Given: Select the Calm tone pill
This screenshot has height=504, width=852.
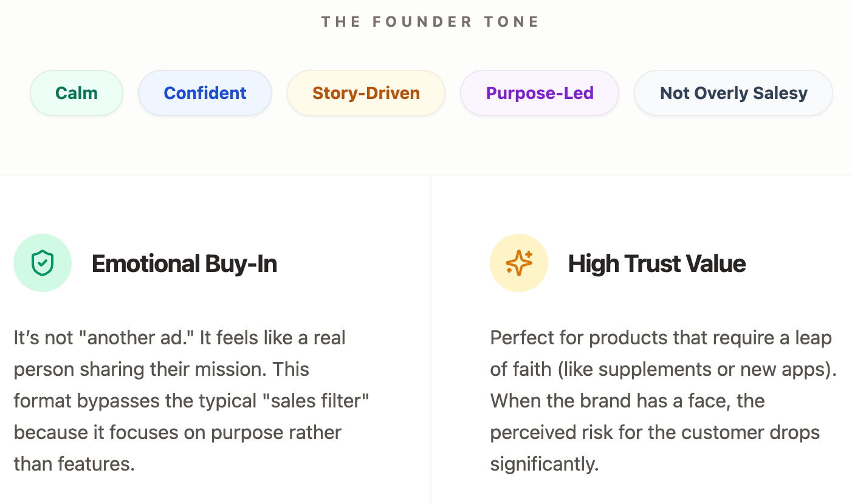Looking at the screenshot, I should tap(77, 93).
